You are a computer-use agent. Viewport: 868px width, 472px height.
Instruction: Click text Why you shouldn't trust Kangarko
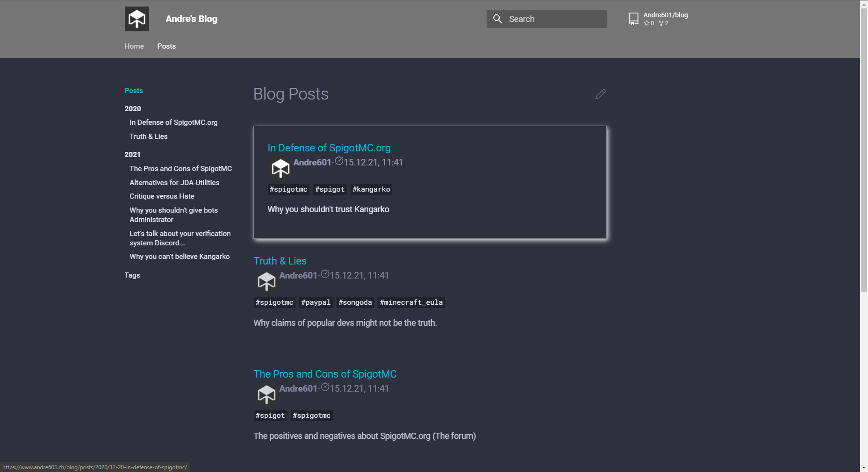pos(328,209)
